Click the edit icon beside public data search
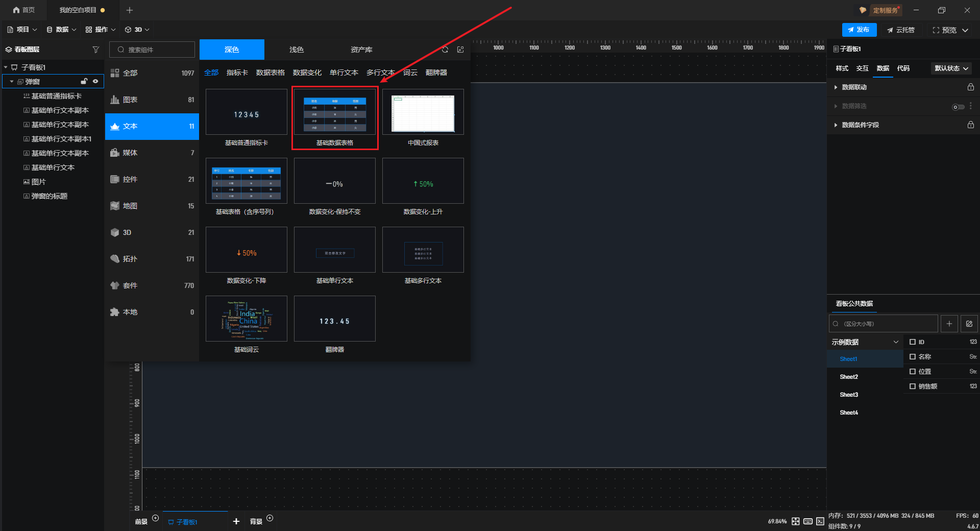This screenshot has width=980, height=531. [x=969, y=324]
